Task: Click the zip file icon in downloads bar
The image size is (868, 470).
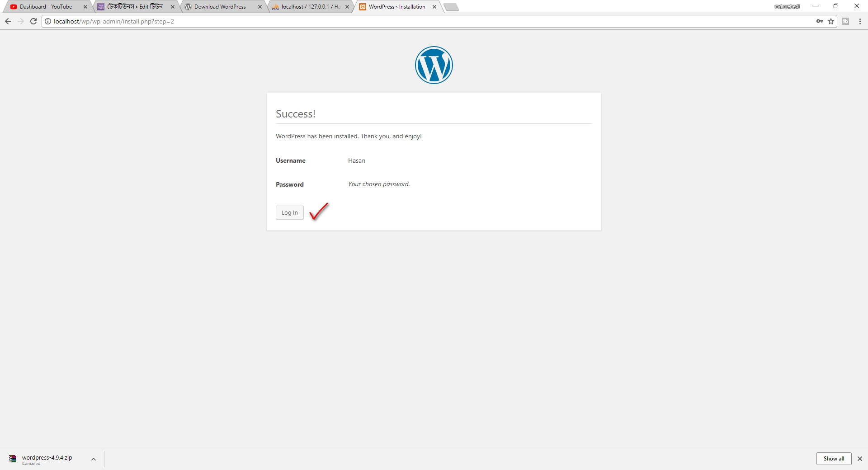Action: [13, 459]
